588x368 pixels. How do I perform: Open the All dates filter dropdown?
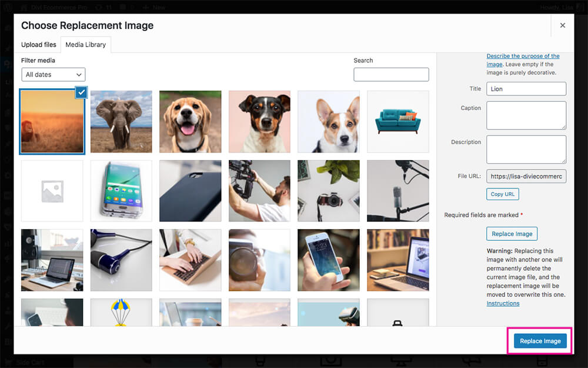(54, 74)
